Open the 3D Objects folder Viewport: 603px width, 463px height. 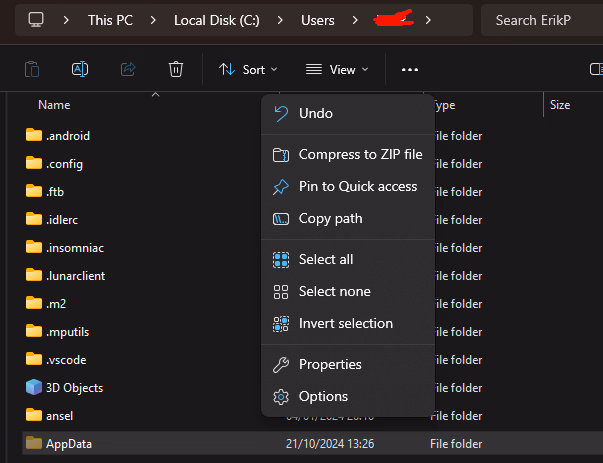click(74, 387)
